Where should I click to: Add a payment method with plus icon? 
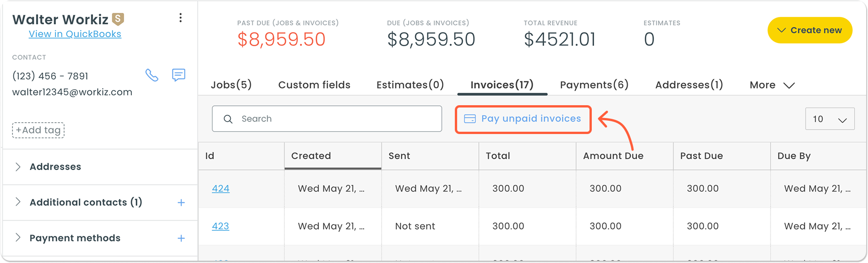[x=181, y=238]
